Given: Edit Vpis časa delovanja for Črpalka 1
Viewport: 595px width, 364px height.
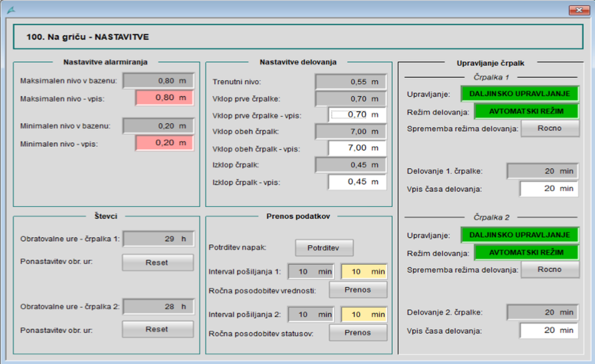Looking at the screenshot, I should [549, 189].
